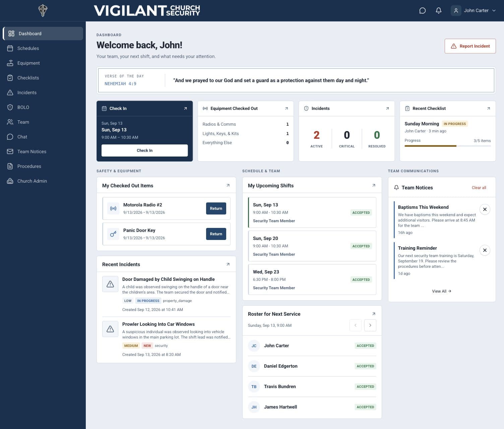Open Recent Checklist card arrow icon
Viewport: 504px width, 429px height.
488,109
